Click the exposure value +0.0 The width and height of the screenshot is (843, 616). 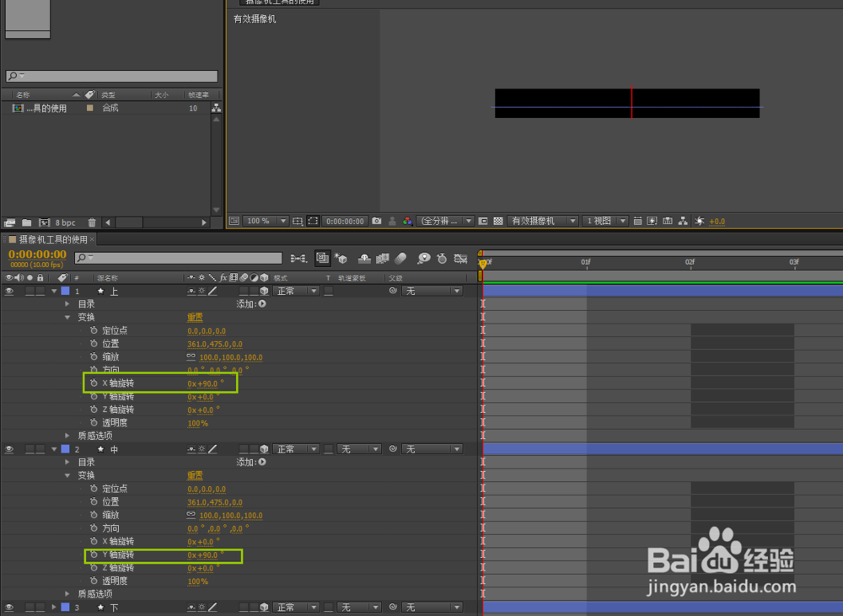717,222
